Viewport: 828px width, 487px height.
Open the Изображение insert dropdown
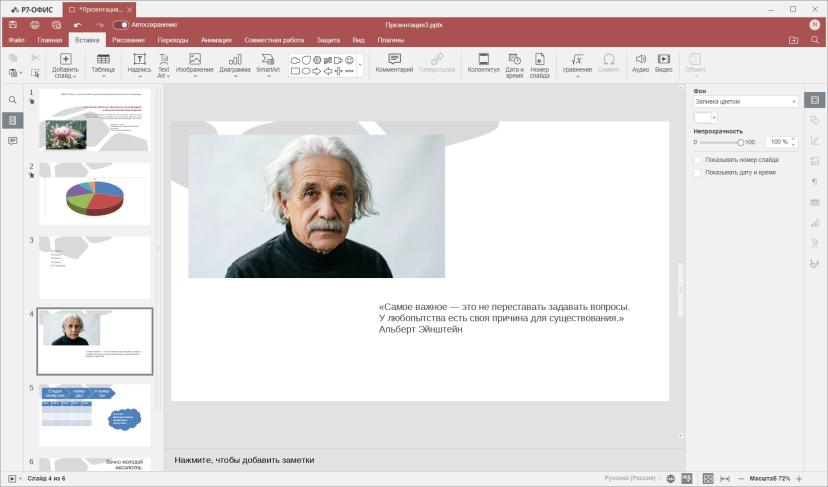pyautogui.click(x=194, y=65)
